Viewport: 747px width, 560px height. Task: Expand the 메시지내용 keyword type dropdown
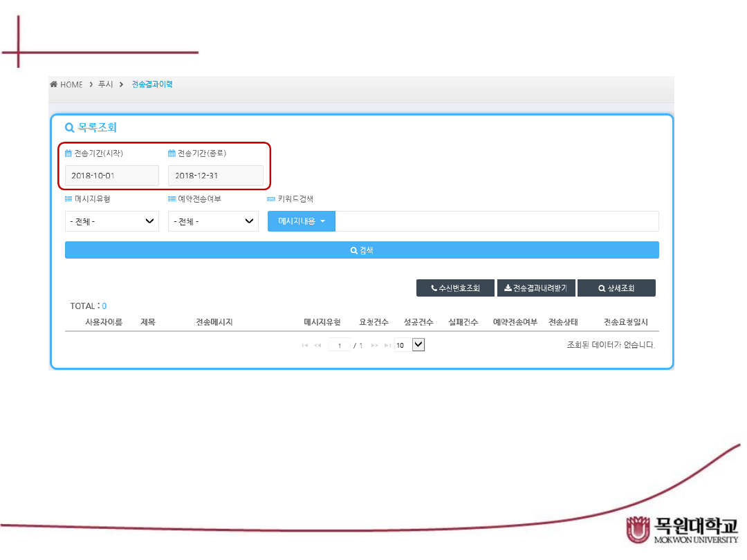pos(301,221)
